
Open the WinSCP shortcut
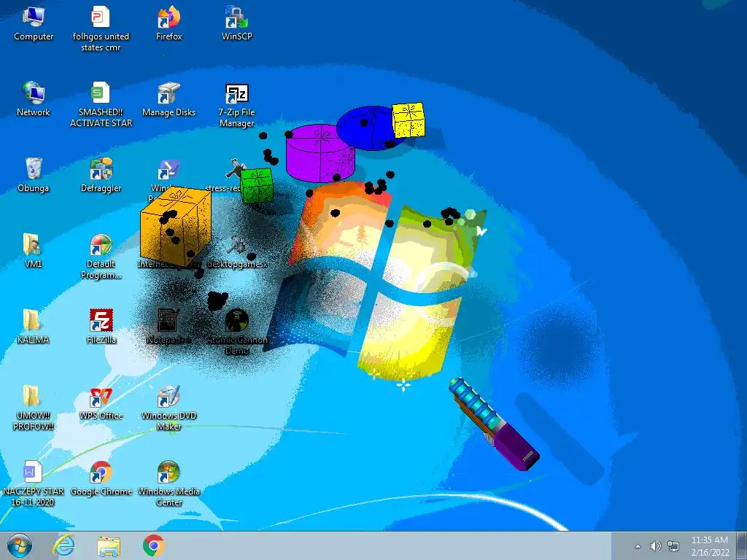tap(237, 24)
